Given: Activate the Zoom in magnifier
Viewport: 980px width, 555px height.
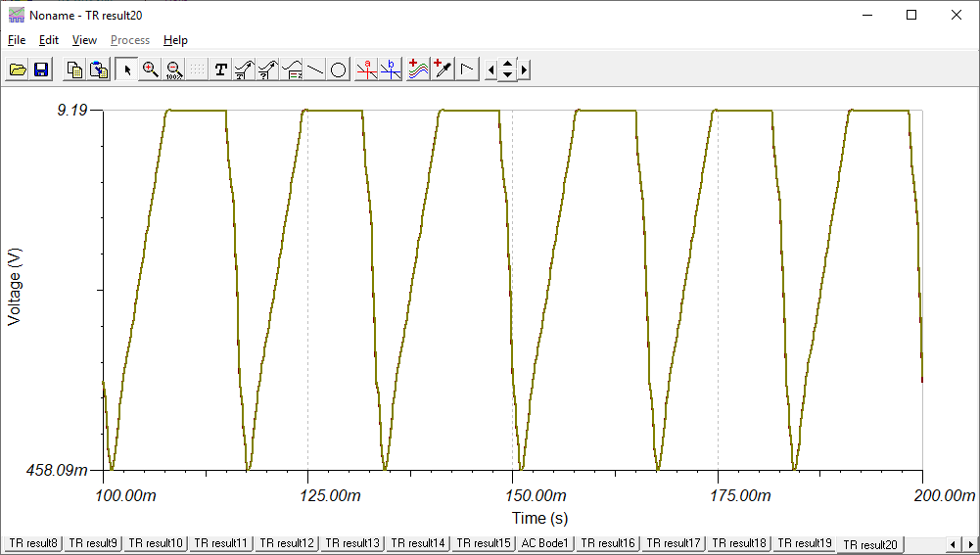Looking at the screenshot, I should point(150,69).
